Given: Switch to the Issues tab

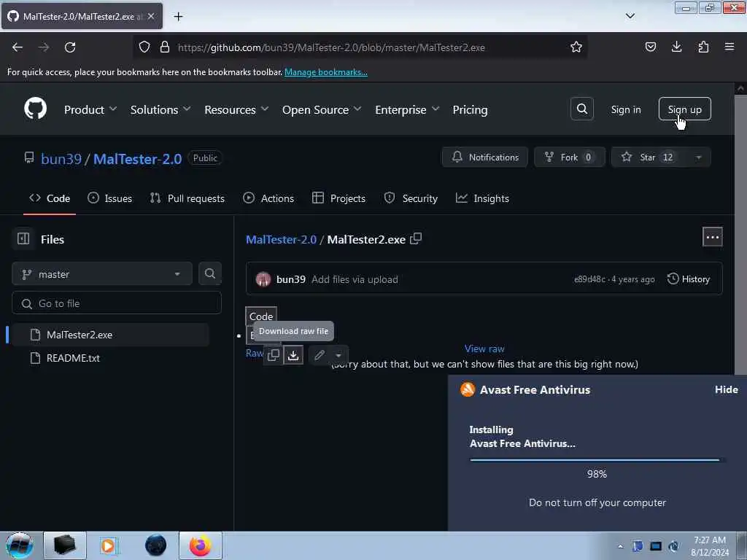Looking at the screenshot, I should pos(109,198).
